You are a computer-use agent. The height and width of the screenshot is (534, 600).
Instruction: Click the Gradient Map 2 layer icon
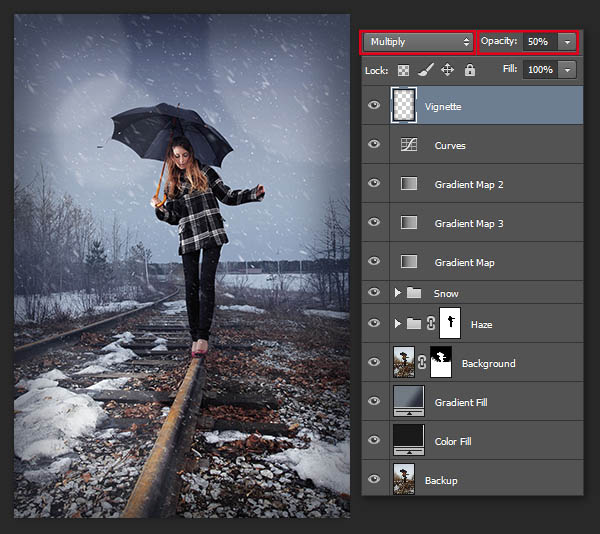[x=408, y=184]
